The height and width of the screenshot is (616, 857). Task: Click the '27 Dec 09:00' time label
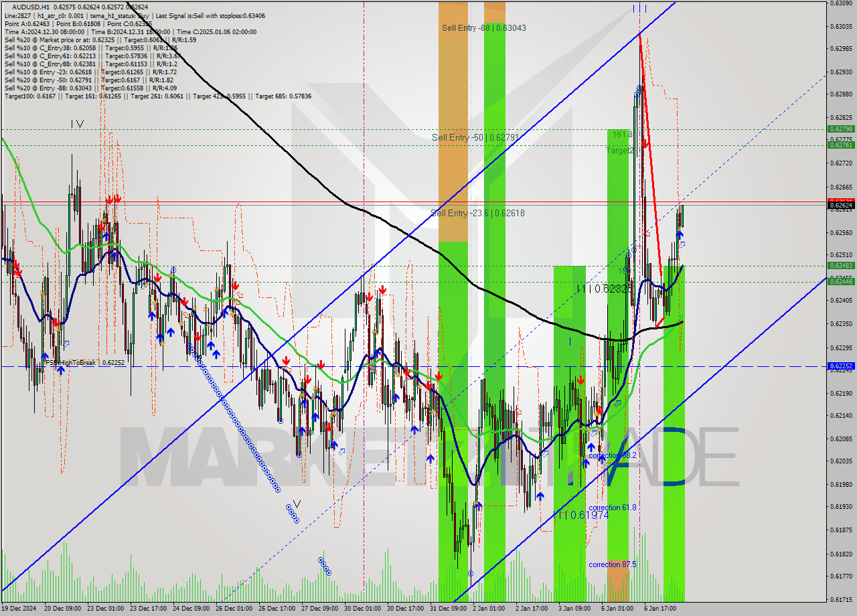(319, 609)
